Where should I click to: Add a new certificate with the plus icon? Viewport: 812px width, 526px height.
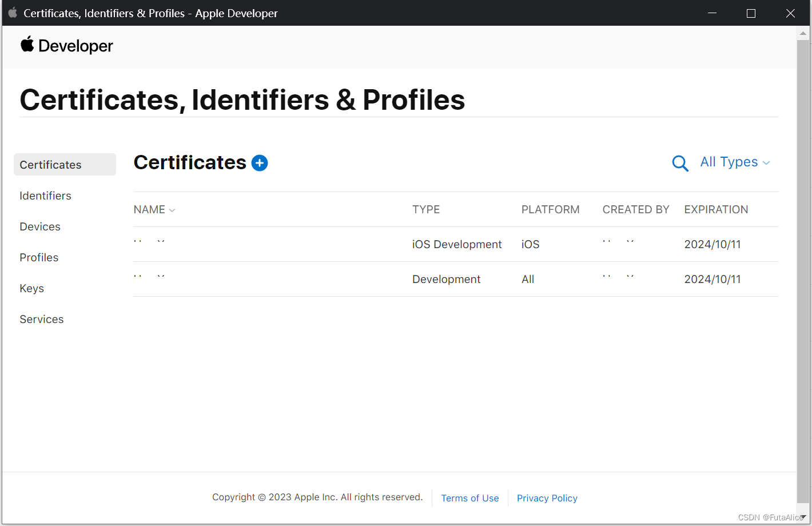tap(260, 163)
